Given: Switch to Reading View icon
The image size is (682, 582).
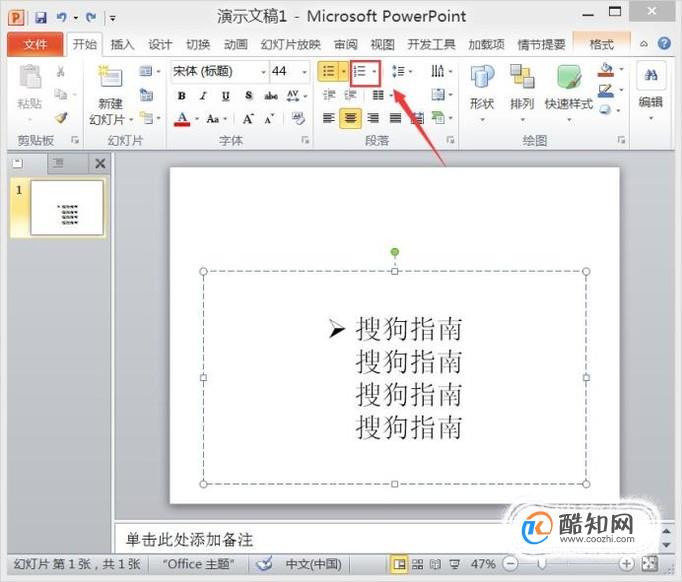Looking at the screenshot, I should pos(435,565).
